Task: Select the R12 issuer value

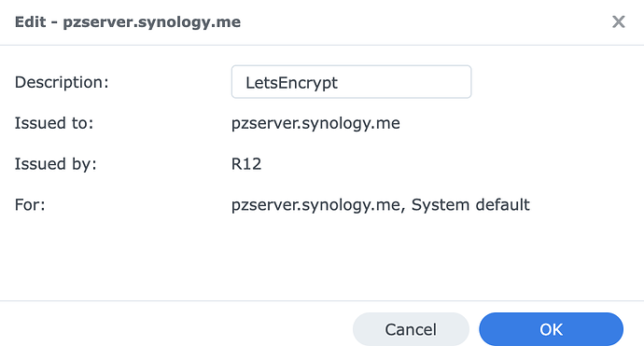Action: tap(246, 164)
